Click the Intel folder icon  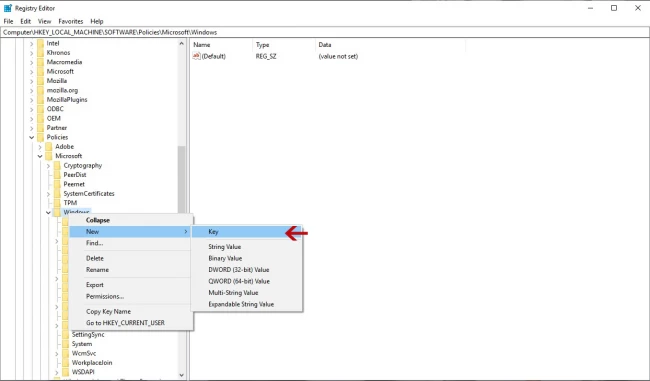click(40, 43)
